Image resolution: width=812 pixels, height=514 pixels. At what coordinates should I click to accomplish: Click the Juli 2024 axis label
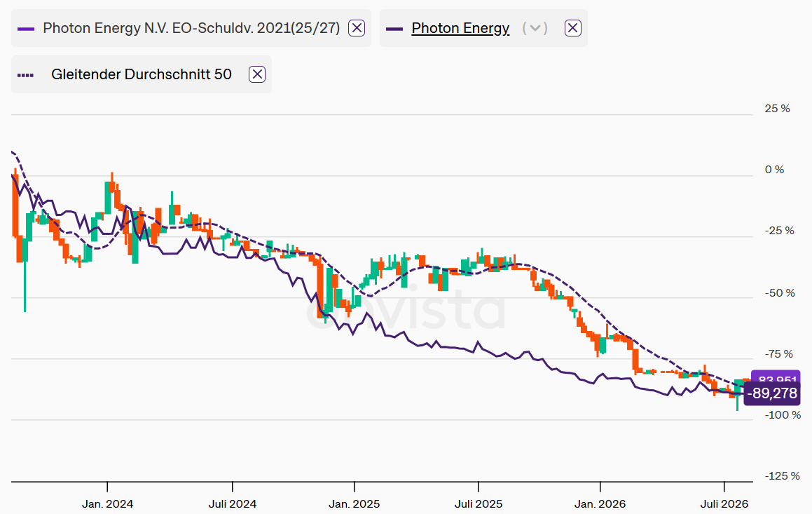[x=233, y=503]
